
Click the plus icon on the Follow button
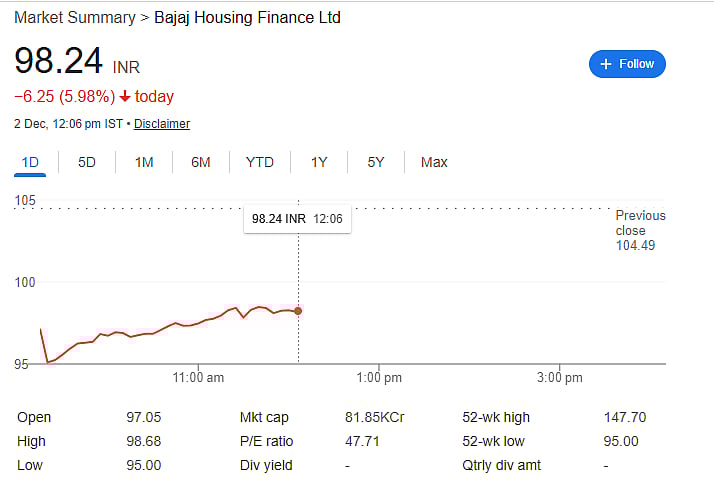pyautogui.click(x=605, y=64)
